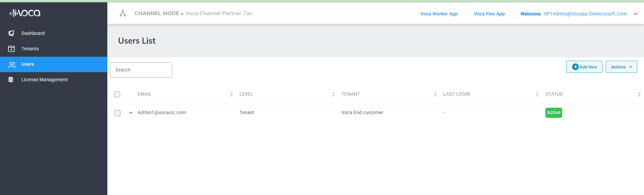Open License Management in the sidebar

click(x=45, y=80)
